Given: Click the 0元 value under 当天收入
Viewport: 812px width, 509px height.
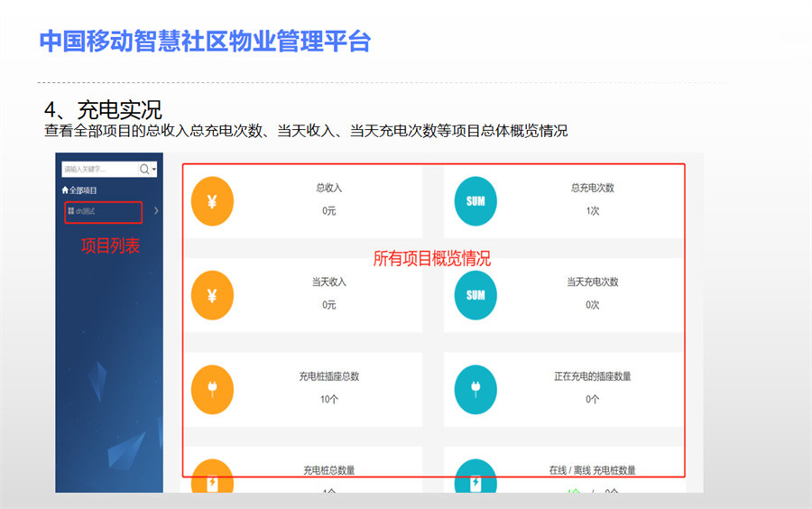Looking at the screenshot, I should 328,305.
